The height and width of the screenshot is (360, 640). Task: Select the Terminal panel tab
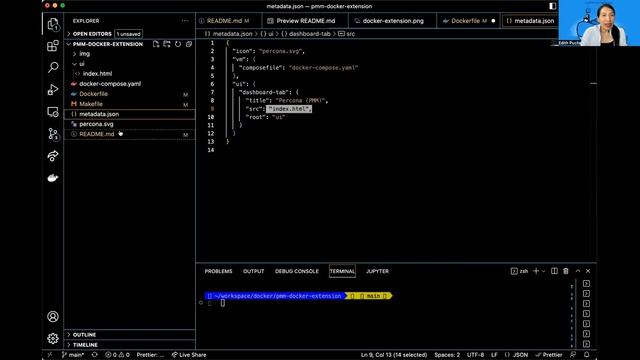(342, 271)
